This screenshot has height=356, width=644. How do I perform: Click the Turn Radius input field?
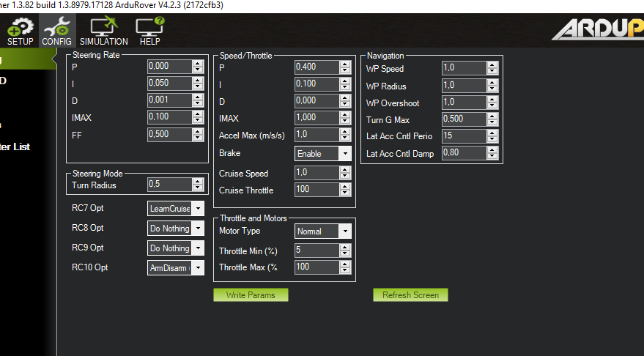point(169,184)
